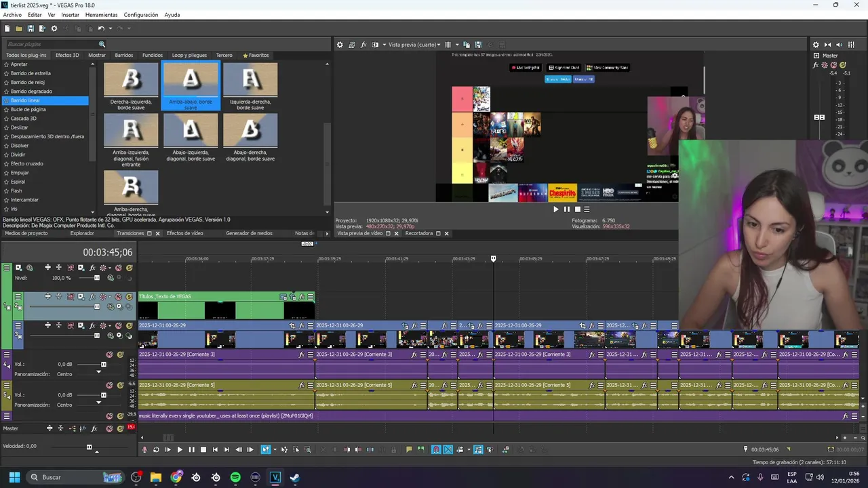Toggle split-screen view in preview toolbar
The image size is (868, 488).
(x=375, y=45)
